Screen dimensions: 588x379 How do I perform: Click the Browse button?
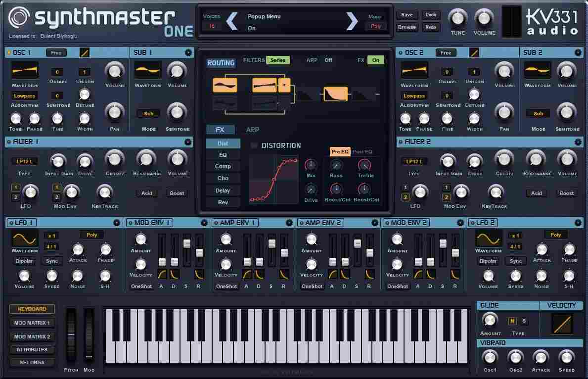pos(407,27)
